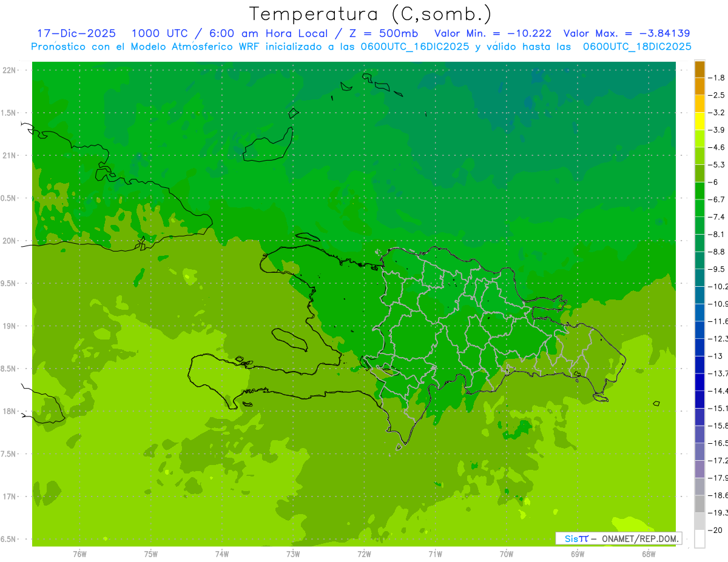
Task: Click the '1000 UTC' time label
Action: pos(161,33)
